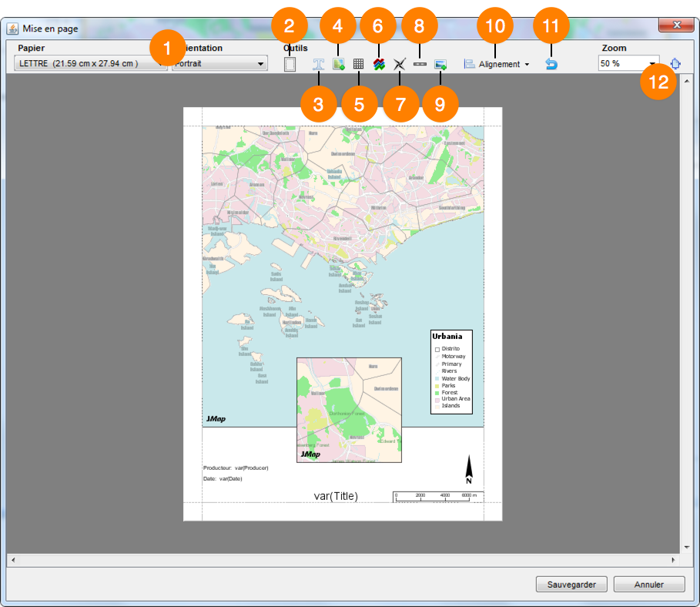Open the Zoom percentage dropdown
Image resolution: width=700 pixels, height=607 pixels.
pos(653,64)
